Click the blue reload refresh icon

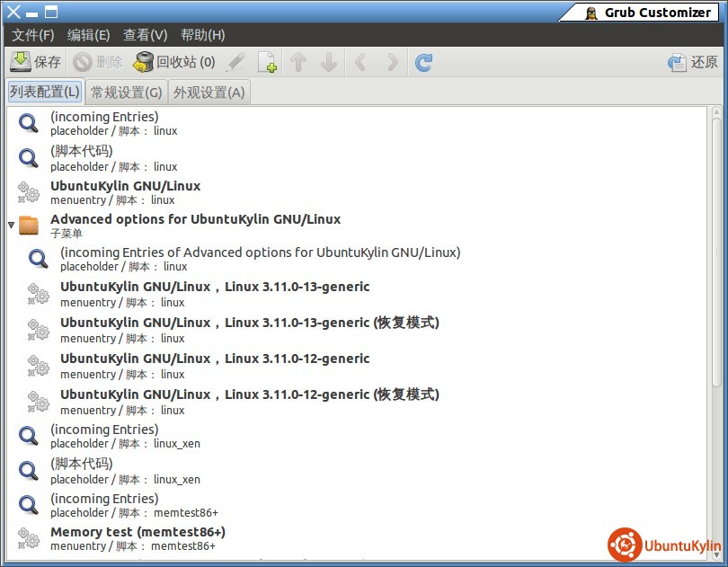tap(423, 62)
